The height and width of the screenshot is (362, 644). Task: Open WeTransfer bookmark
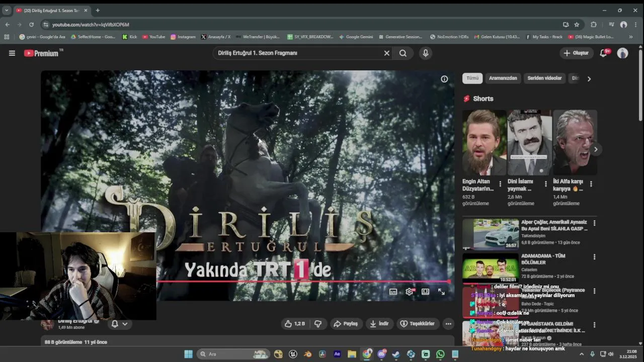pyautogui.click(x=258, y=37)
